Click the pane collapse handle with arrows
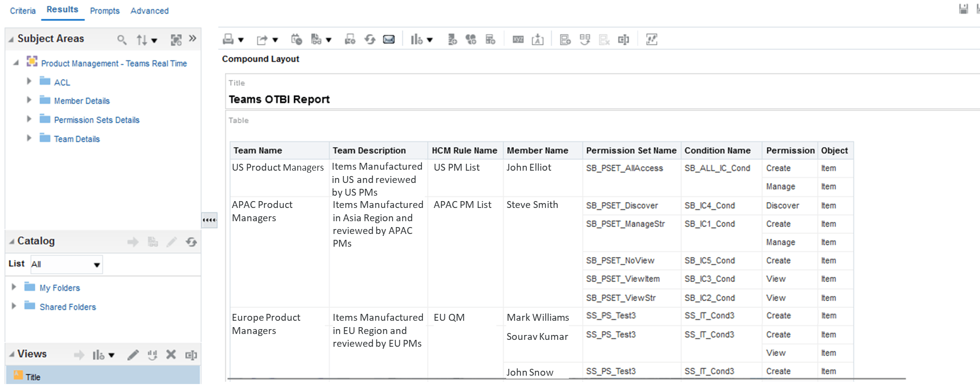Image resolution: width=980 pixels, height=385 pixels. 210,220
